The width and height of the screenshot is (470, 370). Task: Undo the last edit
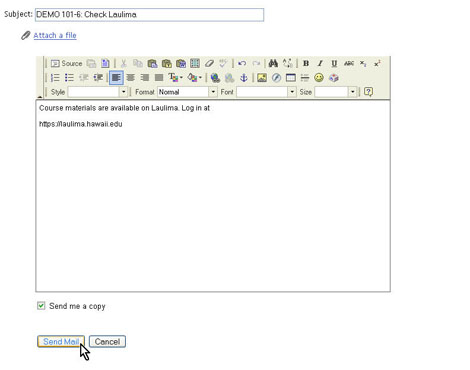[x=242, y=63]
